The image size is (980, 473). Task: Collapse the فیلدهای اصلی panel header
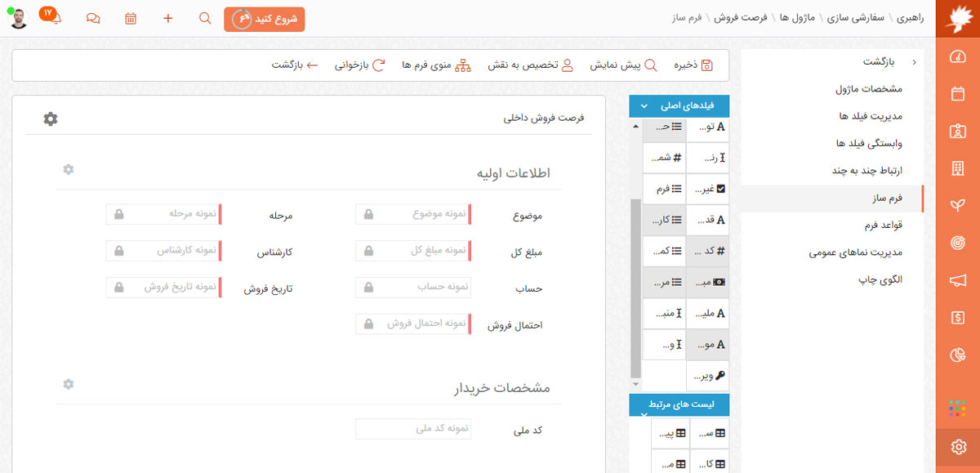(644, 106)
